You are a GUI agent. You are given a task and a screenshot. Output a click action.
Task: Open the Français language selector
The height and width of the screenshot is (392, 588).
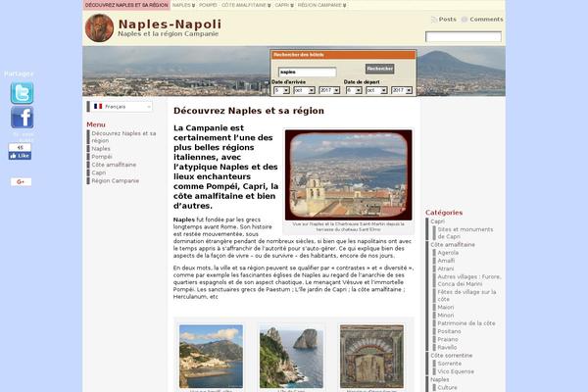point(121,107)
